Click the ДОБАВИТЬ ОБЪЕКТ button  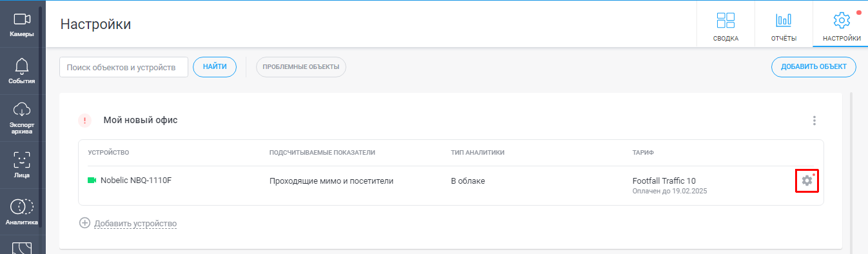[814, 67]
